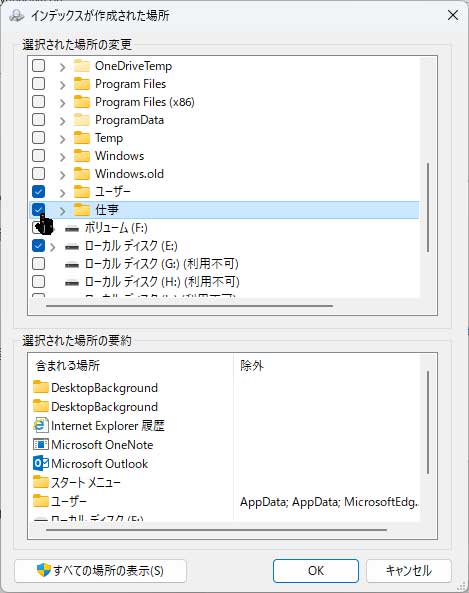Screen dimensions: 469x593
Task: Expand the ProgramData folder
Action: tap(62, 121)
